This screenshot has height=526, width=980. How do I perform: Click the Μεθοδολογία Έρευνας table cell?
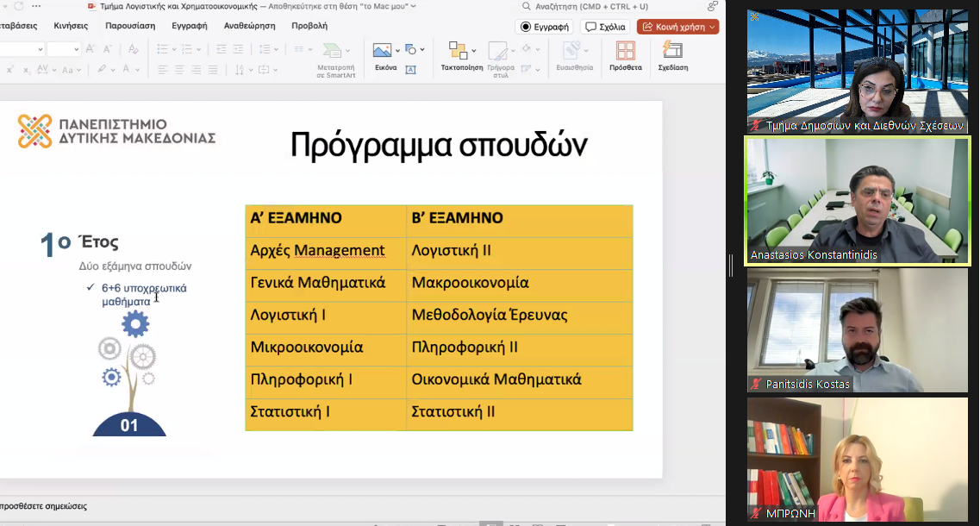point(520,316)
